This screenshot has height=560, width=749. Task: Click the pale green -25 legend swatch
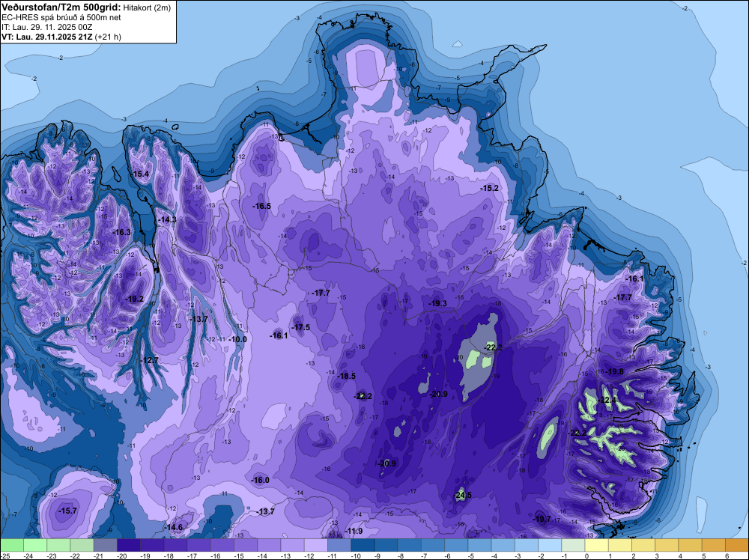click(11, 545)
